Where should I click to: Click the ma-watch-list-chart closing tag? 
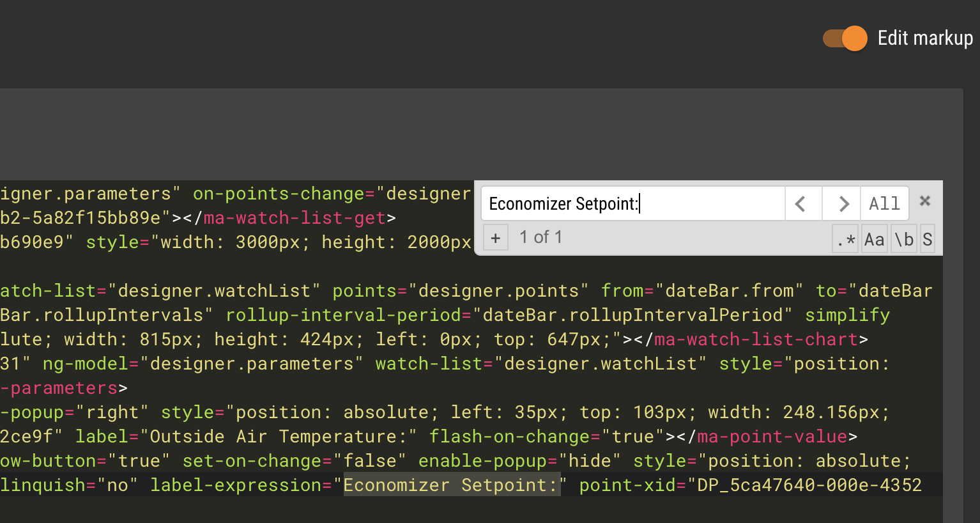tap(756, 339)
